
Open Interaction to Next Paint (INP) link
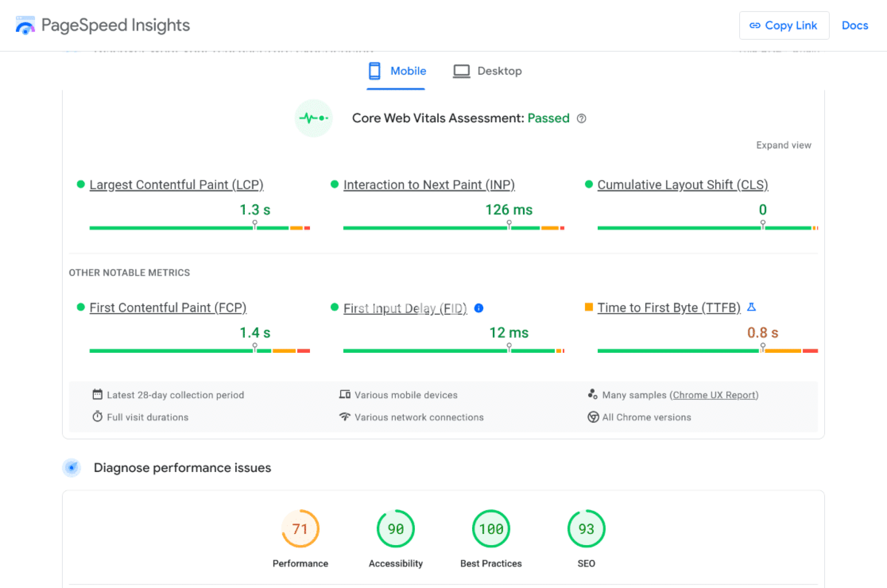click(429, 185)
